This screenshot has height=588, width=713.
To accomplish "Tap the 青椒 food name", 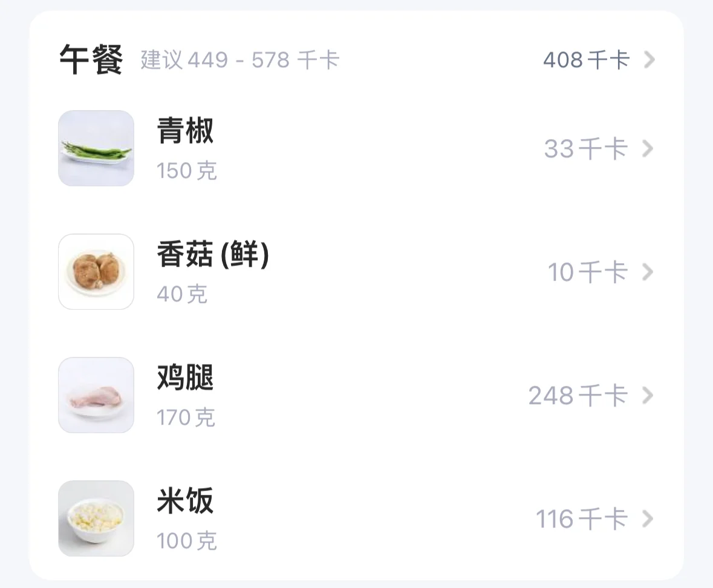I will tap(185, 131).
